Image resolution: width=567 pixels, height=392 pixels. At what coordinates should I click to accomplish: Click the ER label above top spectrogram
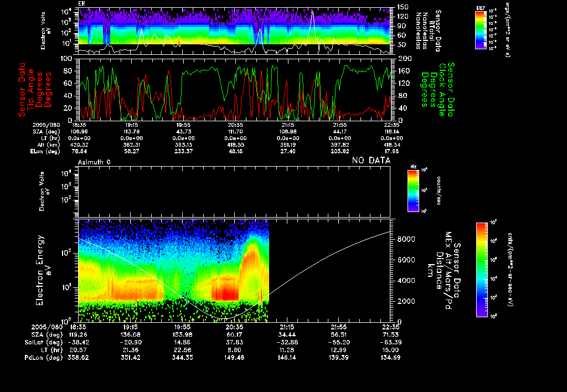82,4
